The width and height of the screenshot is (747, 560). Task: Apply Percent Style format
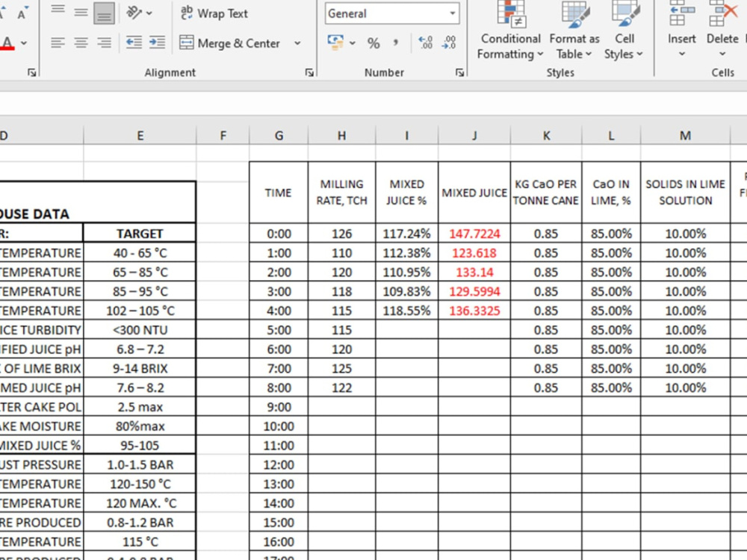tap(373, 43)
